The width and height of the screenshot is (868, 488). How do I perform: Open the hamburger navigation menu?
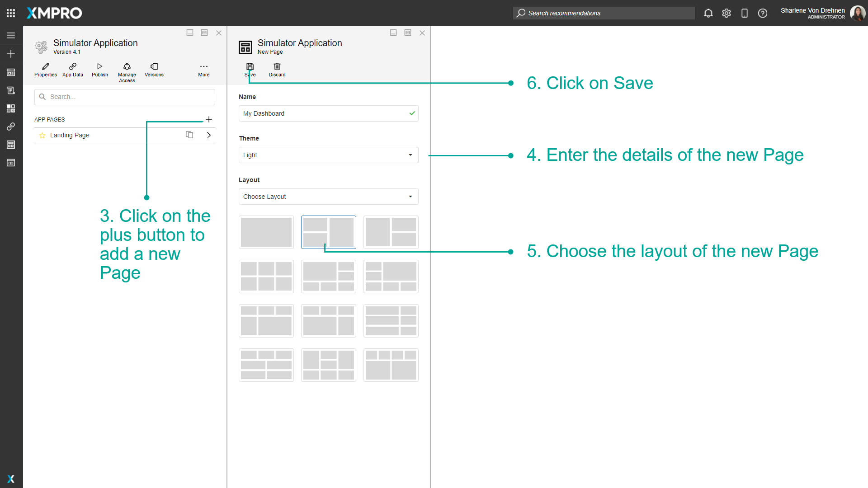(11, 35)
